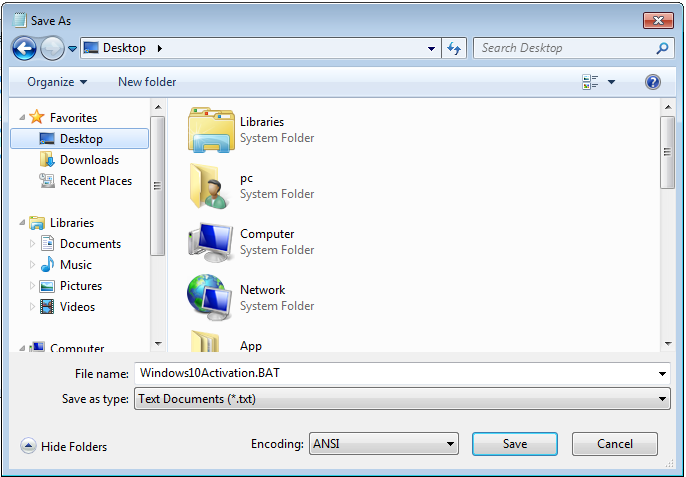Click the navigation pane scroll up arrow
The width and height of the screenshot is (686, 477).
coord(158,107)
